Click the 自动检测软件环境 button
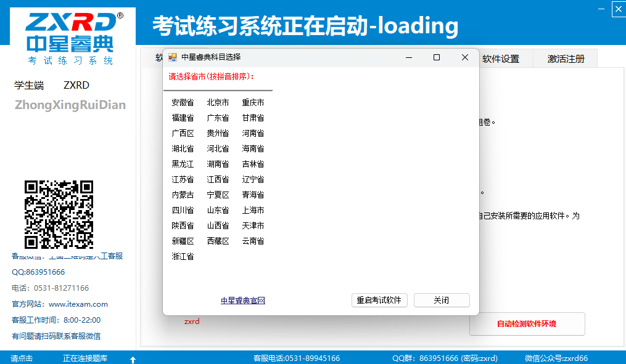626x364 pixels. pyautogui.click(x=527, y=323)
